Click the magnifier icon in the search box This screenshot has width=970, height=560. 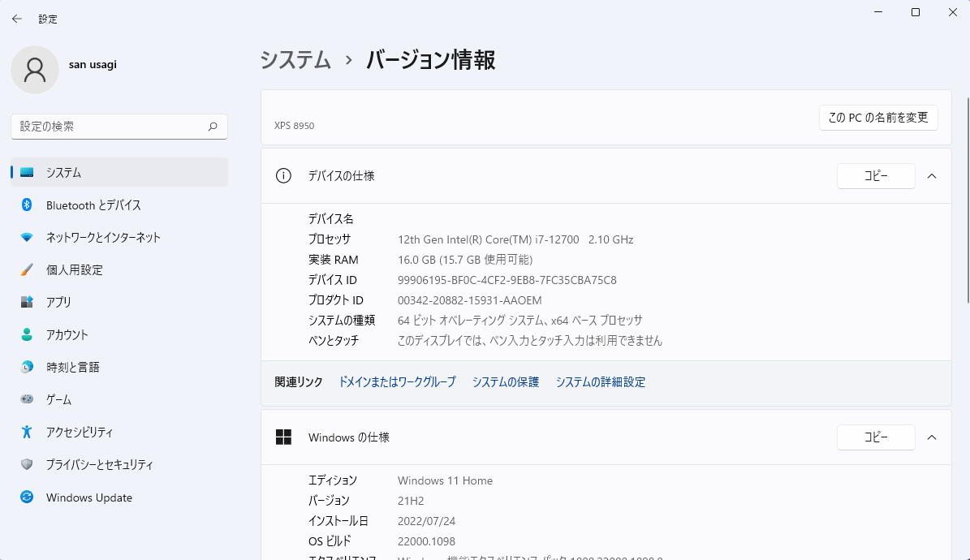click(213, 127)
